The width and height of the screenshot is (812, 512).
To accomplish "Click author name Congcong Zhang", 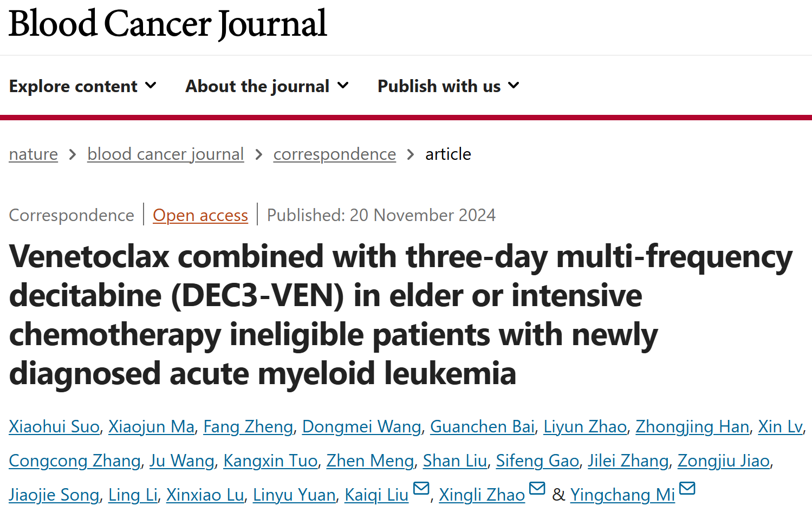I will (75, 461).
